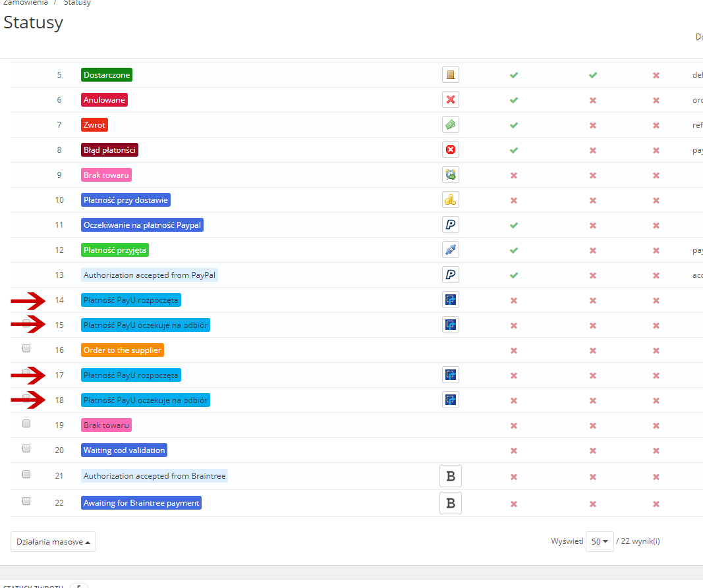Click PayU icon in row 17

click(x=451, y=375)
